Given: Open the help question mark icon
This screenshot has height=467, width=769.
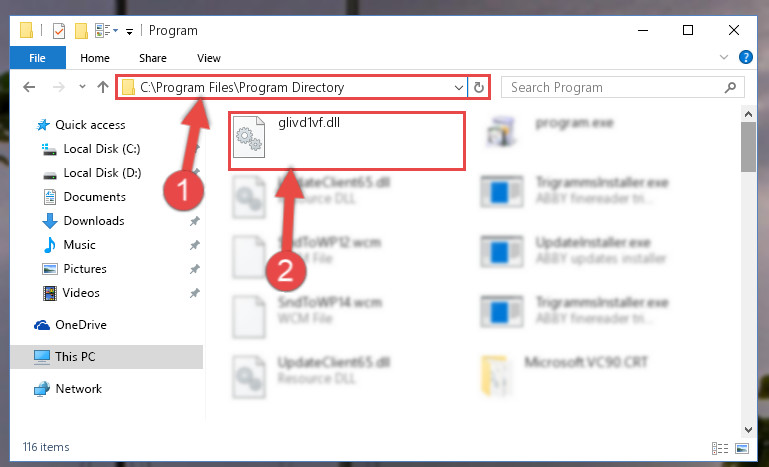Looking at the screenshot, I should (745, 57).
